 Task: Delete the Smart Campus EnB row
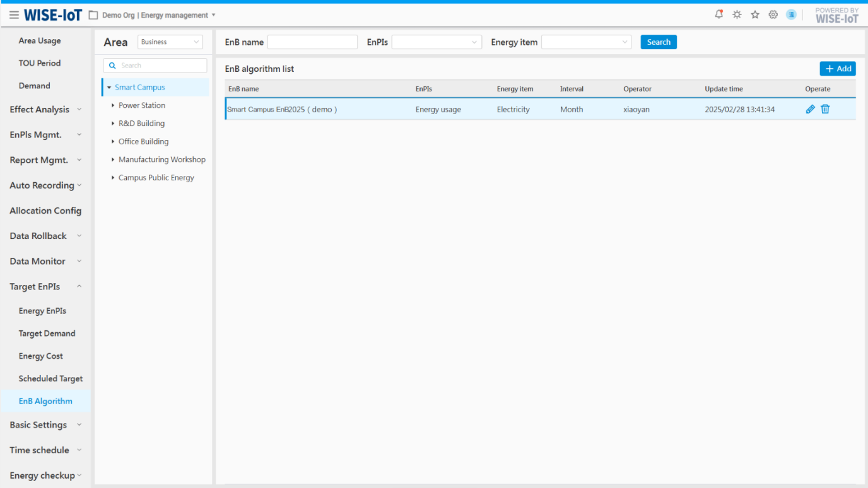825,109
